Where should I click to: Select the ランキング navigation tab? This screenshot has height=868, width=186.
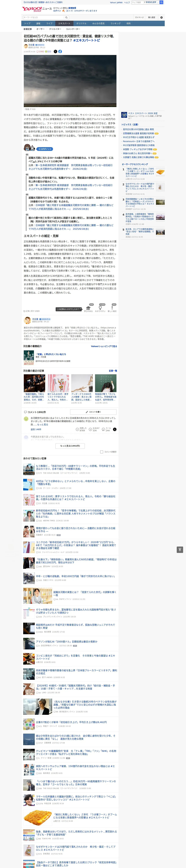(x=115, y=24)
